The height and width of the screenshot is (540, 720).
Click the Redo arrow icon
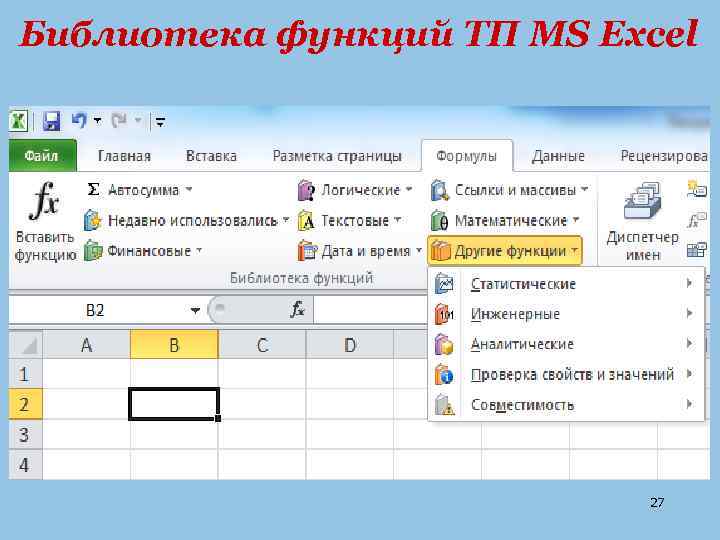click(x=119, y=121)
